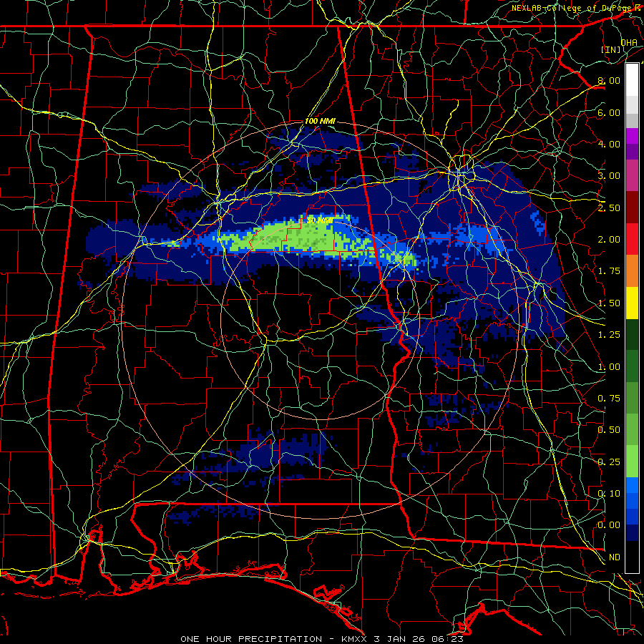Click the 2.50 legend value
Image resolution: width=644 pixels, height=644 pixels.
pos(609,208)
